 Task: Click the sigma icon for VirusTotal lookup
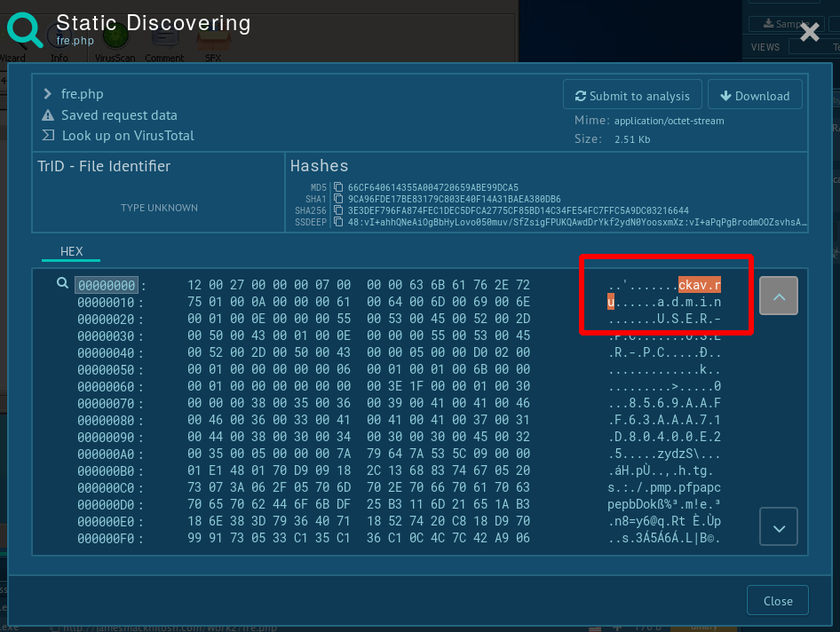point(48,136)
